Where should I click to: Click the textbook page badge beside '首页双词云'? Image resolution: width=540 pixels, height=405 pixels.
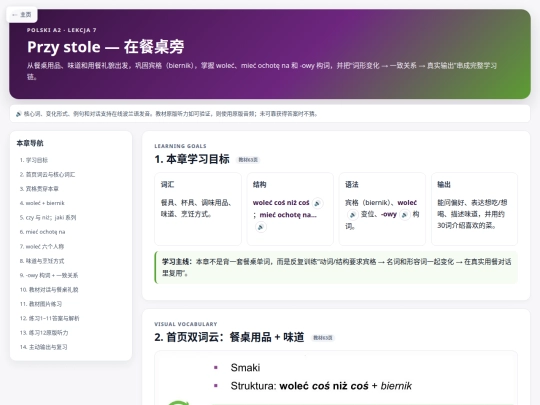[323, 338]
